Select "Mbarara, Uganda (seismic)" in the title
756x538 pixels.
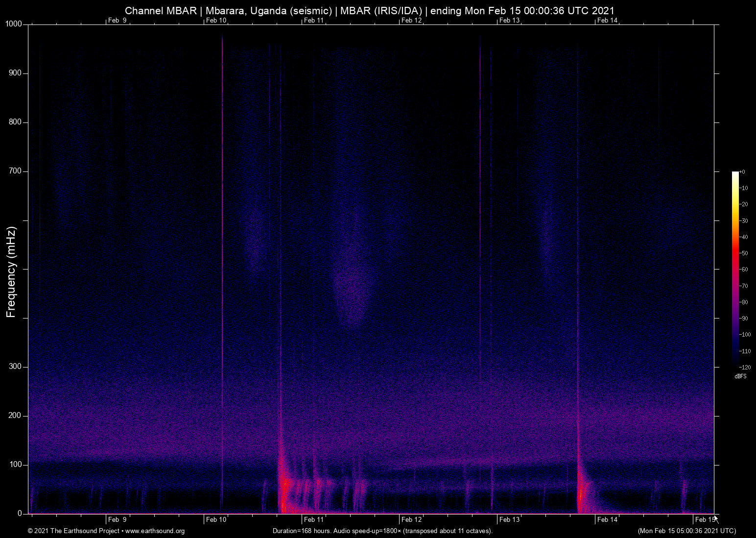[x=268, y=11]
